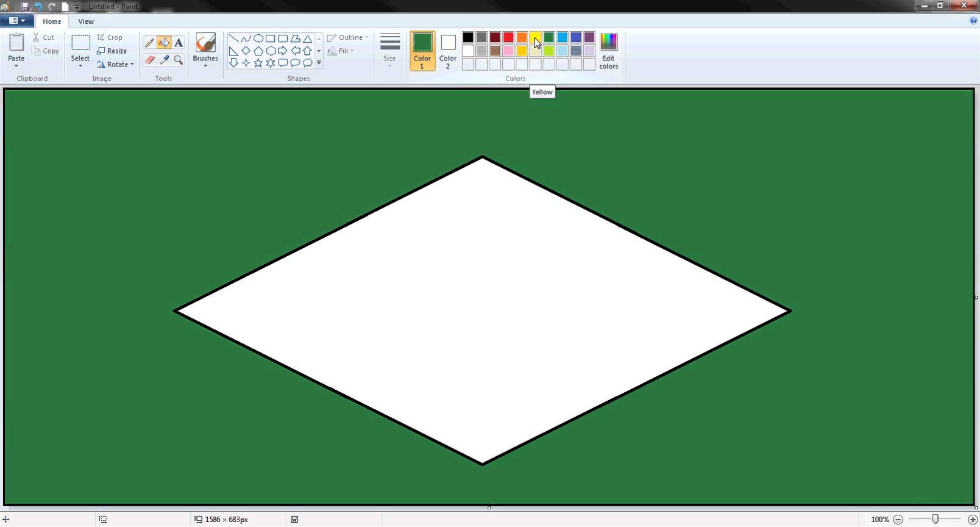The width and height of the screenshot is (980, 527).
Task: Switch to the View tab
Action: click(x=86, y=21)
